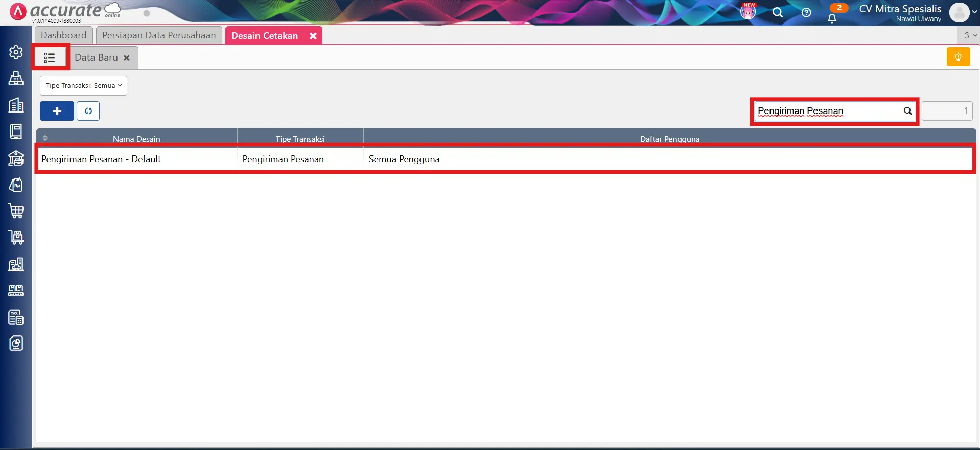Viewport: 980px width, 450px height.
Task: Open the help question mark icon
Action: (x=806, y=12)
